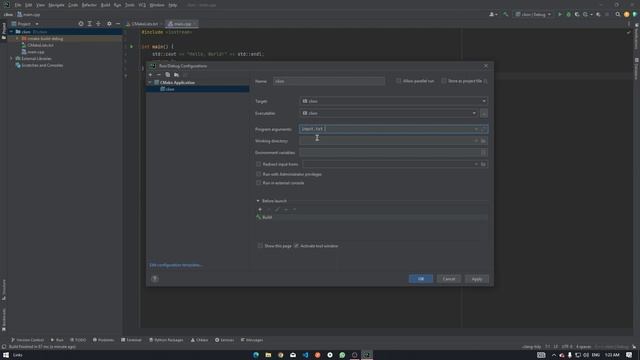The width and height of the screenshot is (640, 360).
Task: Open Windows Start menu
Action: (6, 355)
